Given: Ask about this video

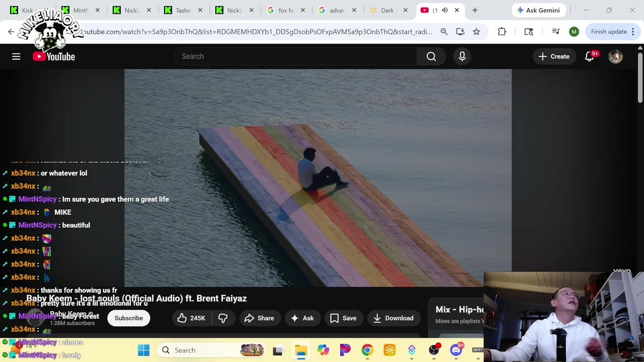Looking at the screenshot, I should [302, 318].
